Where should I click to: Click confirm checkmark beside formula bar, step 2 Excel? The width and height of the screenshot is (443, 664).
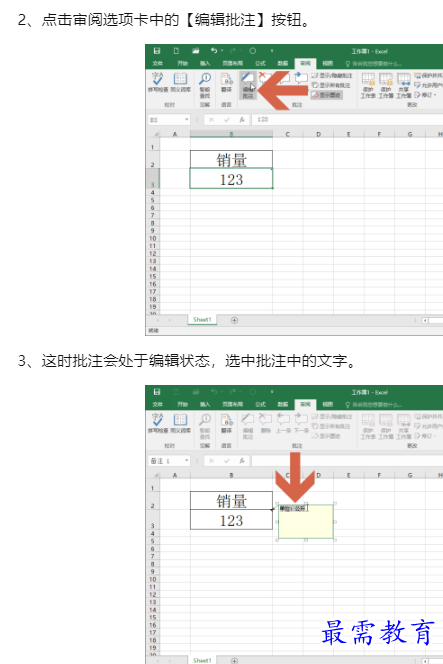[227, 120]
